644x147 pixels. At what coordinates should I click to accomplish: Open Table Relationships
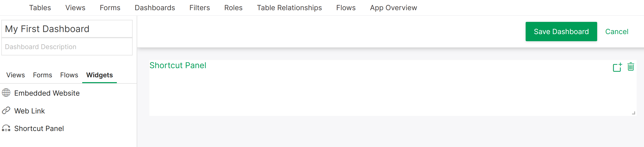pos(289,8)
